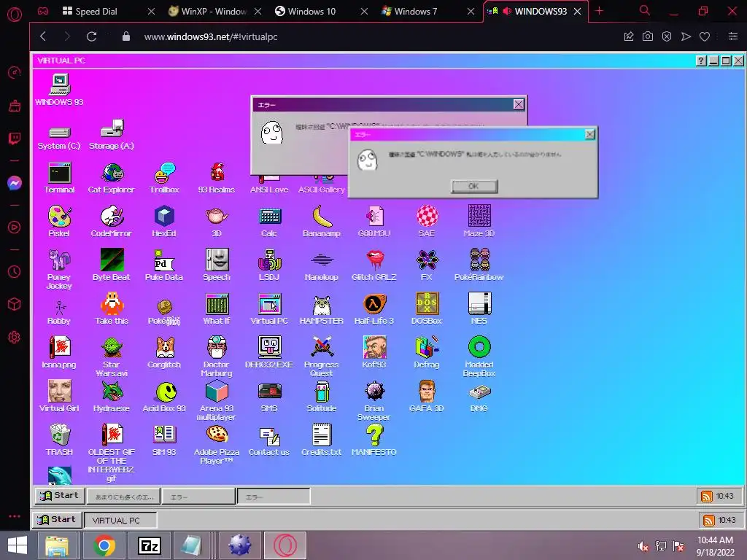Click the address bar URL field
This screenshot has height=560, width=747.
coord(211,36)
